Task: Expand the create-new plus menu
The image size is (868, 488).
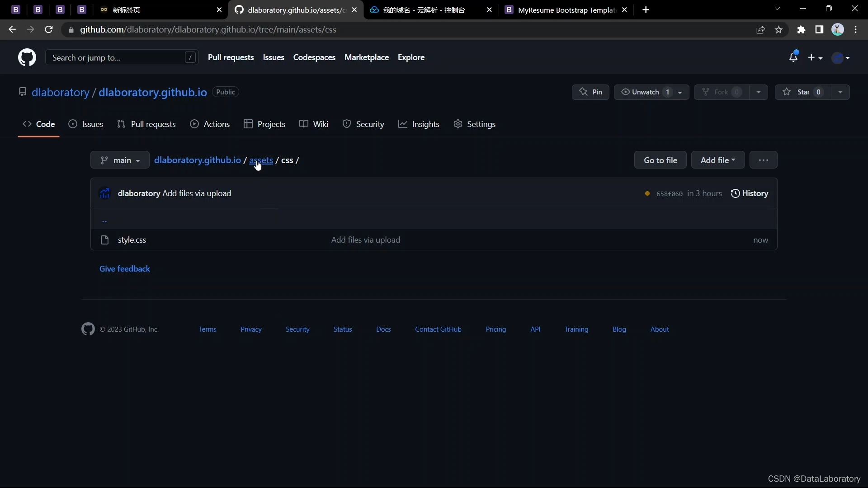Action: coord(815,57)
